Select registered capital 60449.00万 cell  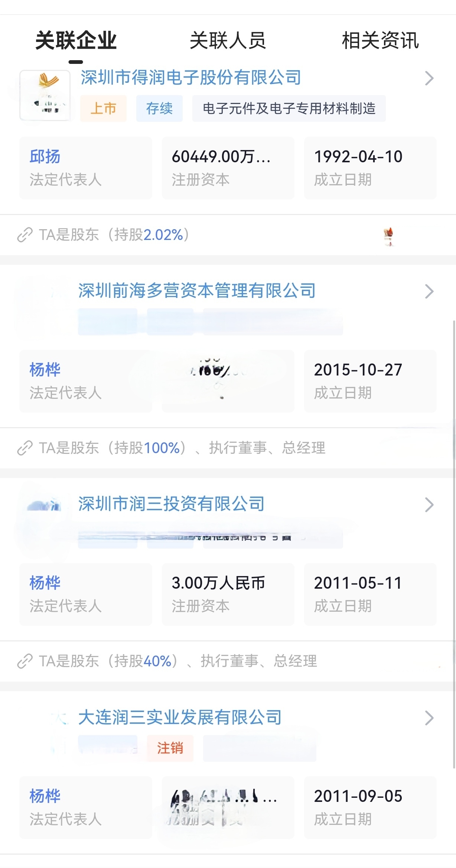pyautogui.click(x=228, y=168)
